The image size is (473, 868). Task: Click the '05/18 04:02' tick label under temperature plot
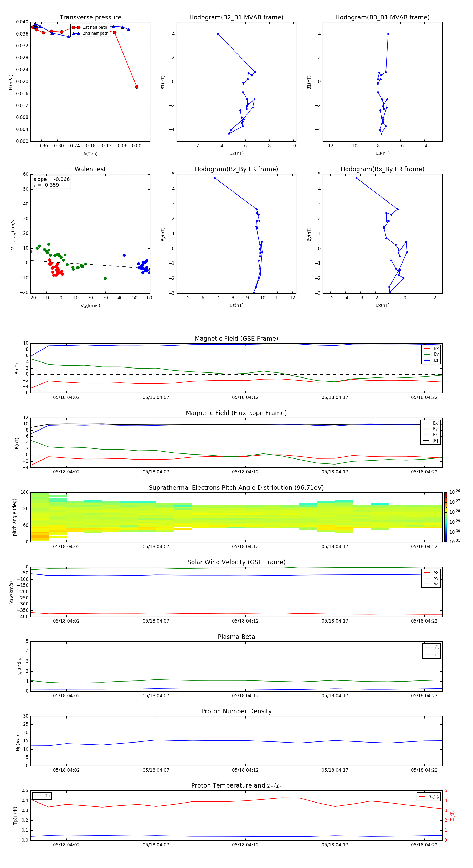[x=66, y=845]
